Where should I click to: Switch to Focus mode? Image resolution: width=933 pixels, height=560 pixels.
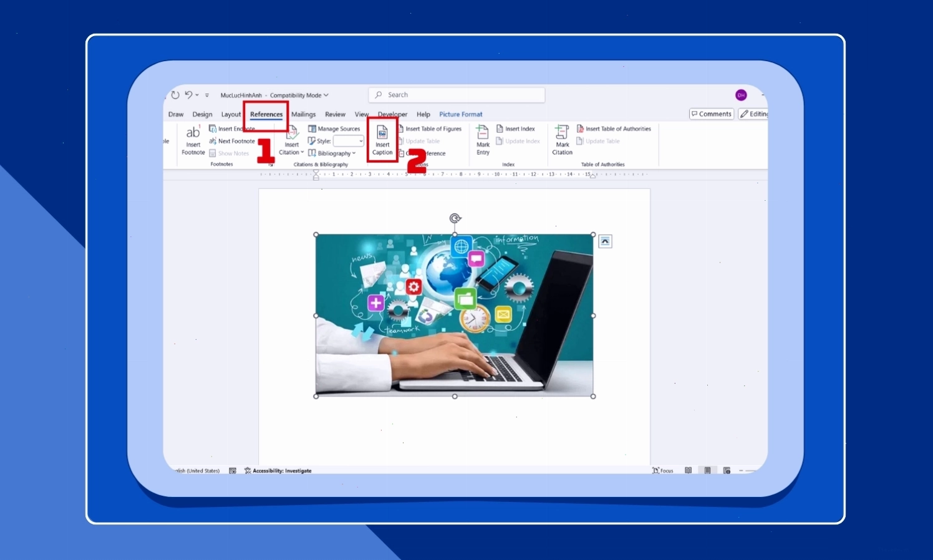tap(663, 471)
